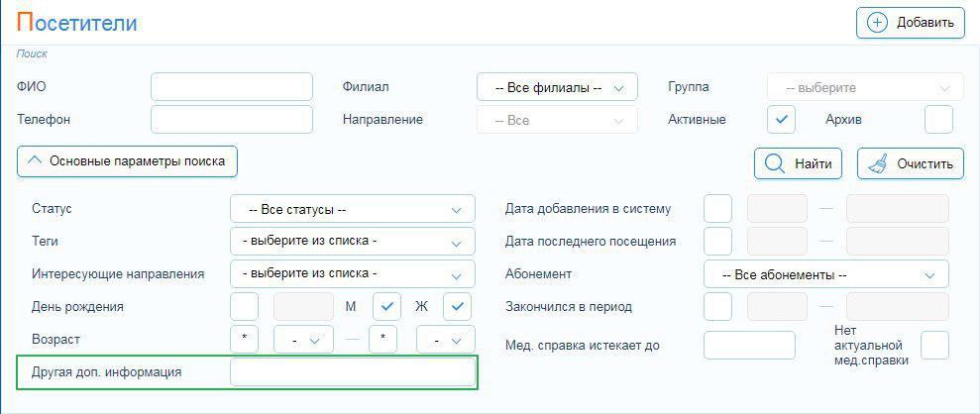Click the ФИО input field
This screenshot has height=414, width=980.
(x=231, y=87)
